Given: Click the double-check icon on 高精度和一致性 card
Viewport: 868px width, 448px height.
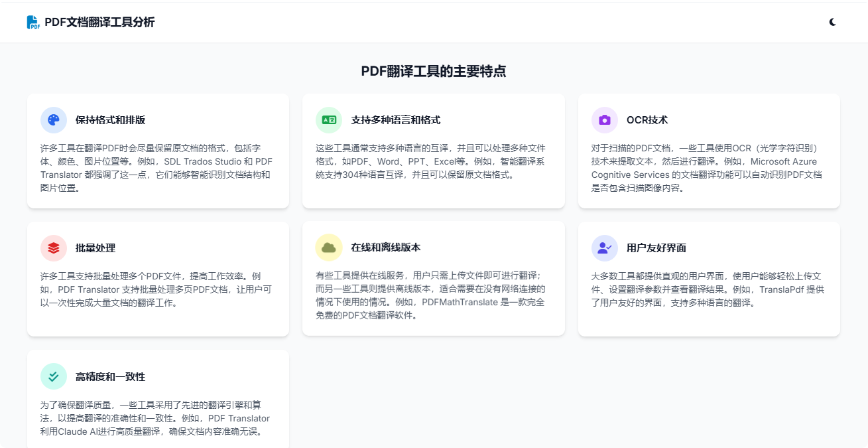Looking at the screenshot, I should pos(54,376).
